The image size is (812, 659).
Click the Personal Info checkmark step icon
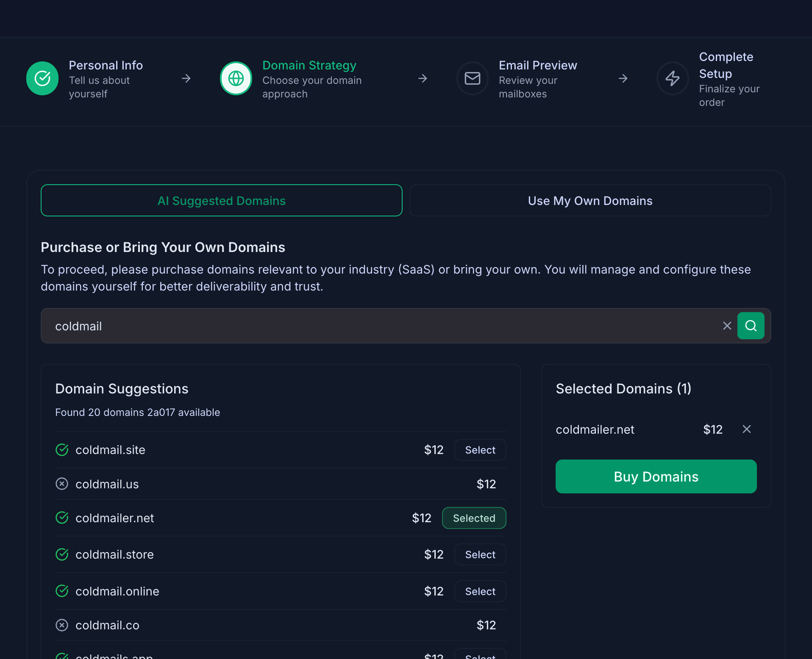[x=42, y=78]
